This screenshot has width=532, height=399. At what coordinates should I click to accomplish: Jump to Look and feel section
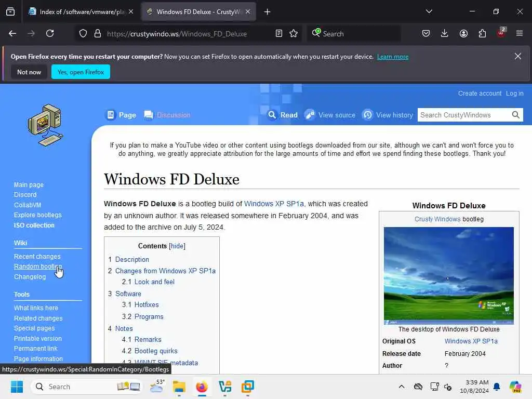pyautogui.click(x=154, y=282)
